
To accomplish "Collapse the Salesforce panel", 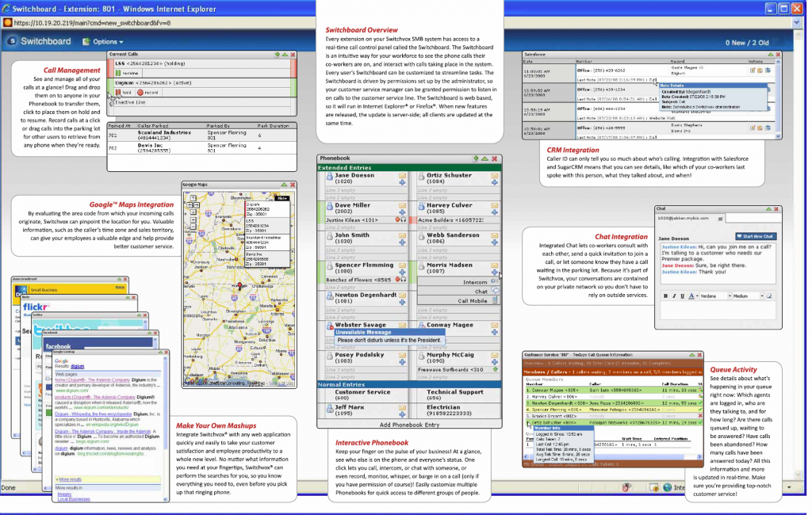I will pyautogui.click(x=770, y=55).
